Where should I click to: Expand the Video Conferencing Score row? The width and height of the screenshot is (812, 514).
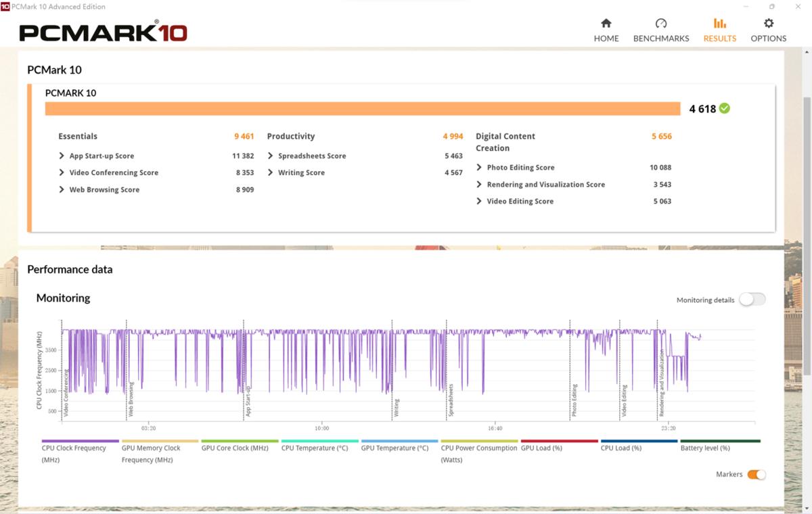(x=62, y=173)
